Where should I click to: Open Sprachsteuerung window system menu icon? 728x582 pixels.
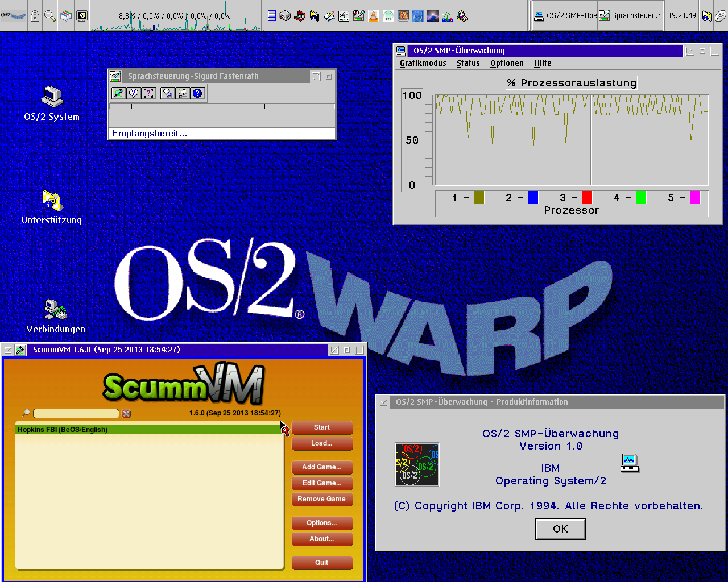pyautogui.click(x=115, y=76)
